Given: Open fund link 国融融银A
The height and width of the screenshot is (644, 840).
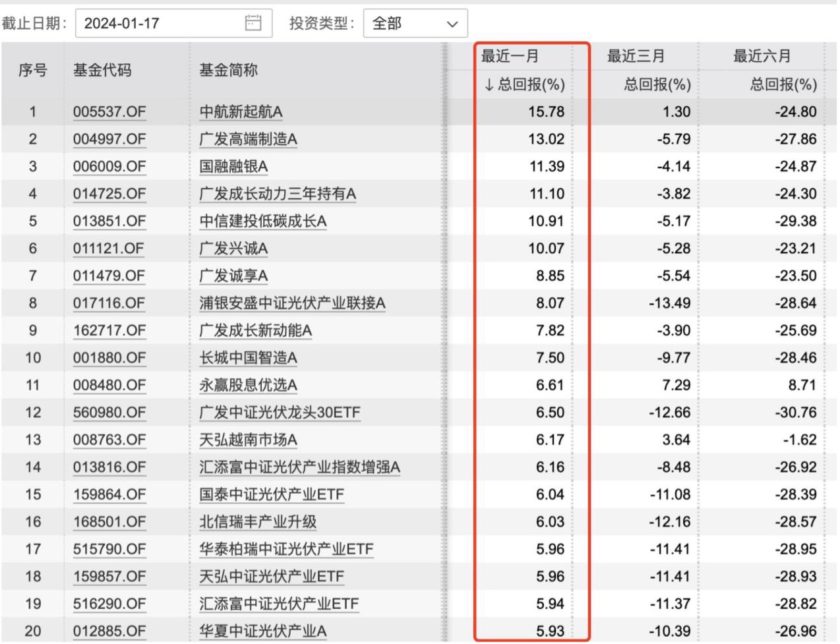Looking at the screenshot, I should [233, 167].
